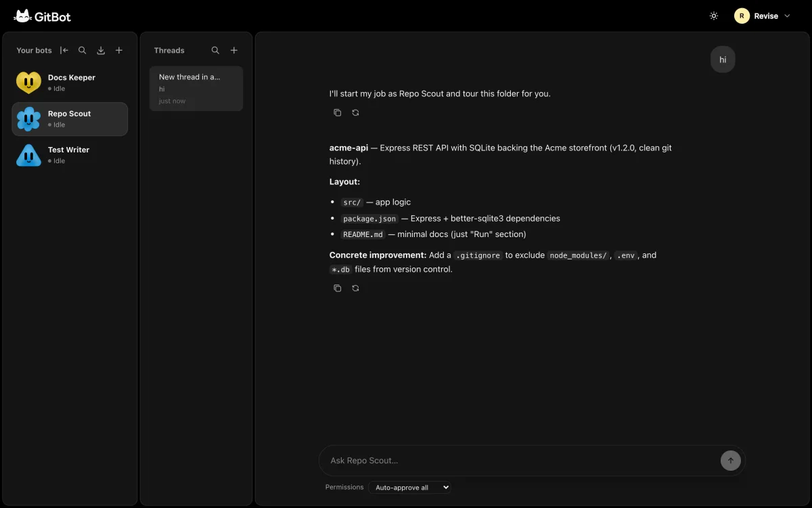Screen dimensions: 812x508
Task: Click the bold 'acme-api' text
Action: (x=348, y=148)
